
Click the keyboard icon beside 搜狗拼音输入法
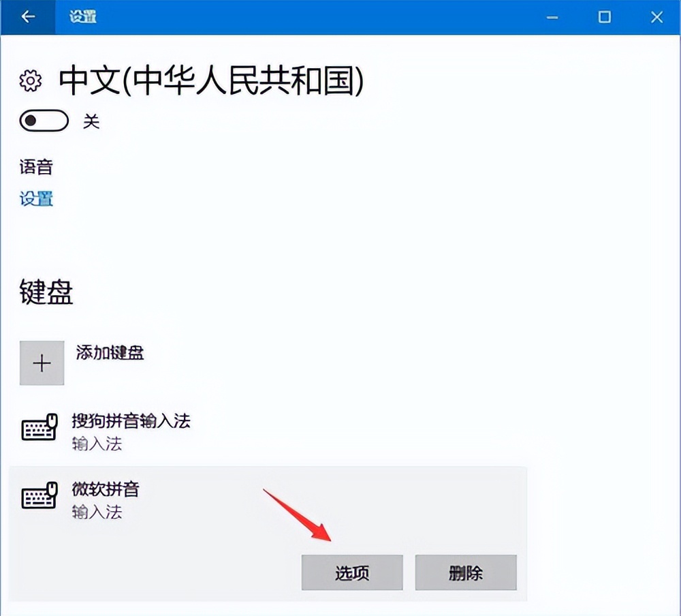click(x=39, y=429)
